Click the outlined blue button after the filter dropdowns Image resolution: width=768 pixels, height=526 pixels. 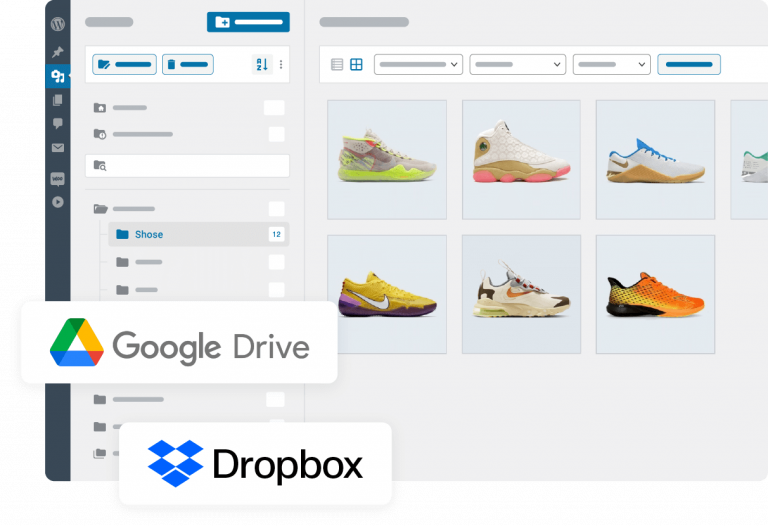[x=689, y=64]
